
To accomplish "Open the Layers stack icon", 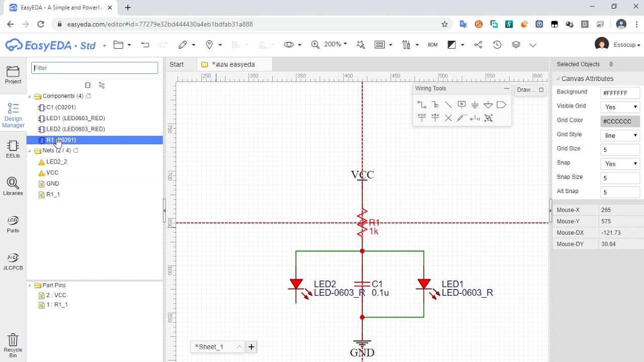I will tap(516, 45).
